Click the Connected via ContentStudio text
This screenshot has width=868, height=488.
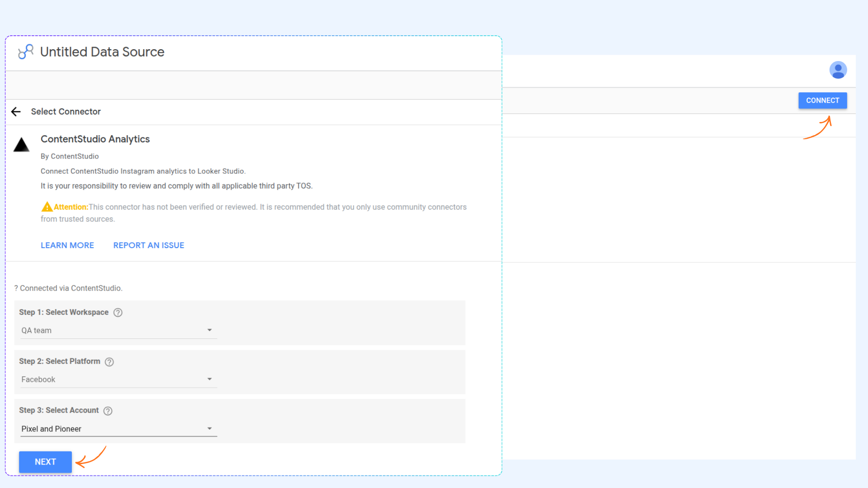pos(68,288)
